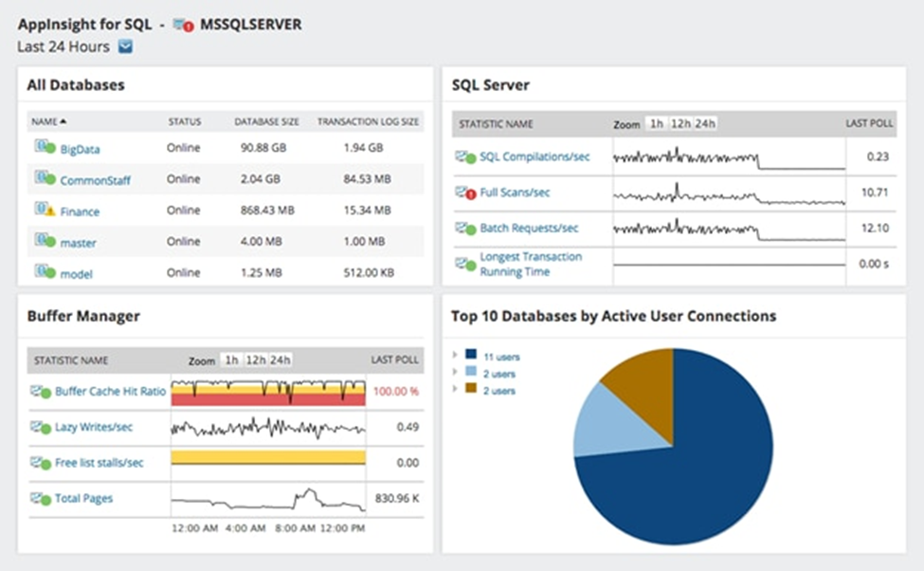The width and height of the screenshot is (924, 571).
Task: Set Buffer Manager chart zoom to 24h
Action: click(x=280, y=359)
